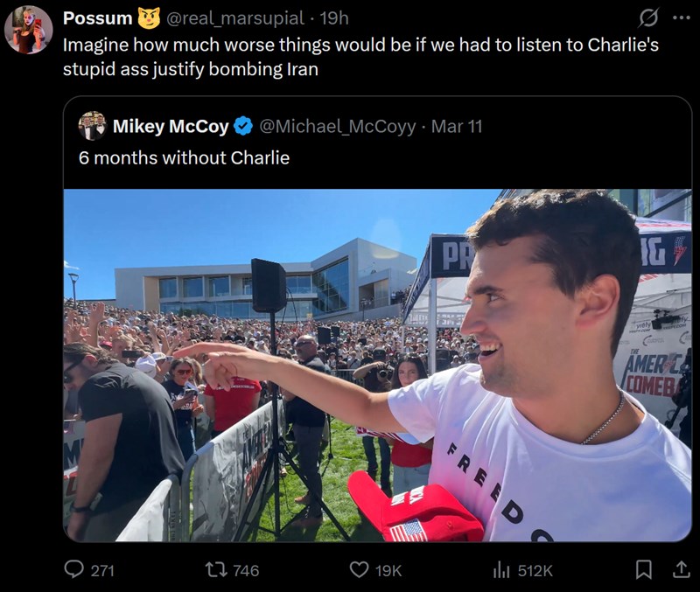Click the 746 repost count
This screenshot has height=592, width=700.
[245, 570]
